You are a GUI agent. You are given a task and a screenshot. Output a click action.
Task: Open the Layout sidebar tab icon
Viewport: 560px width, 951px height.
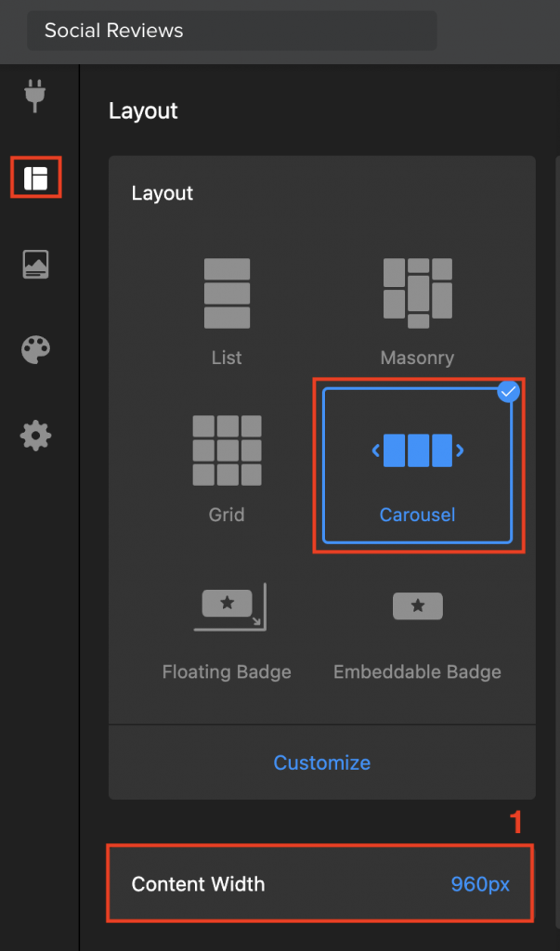click(36, 177)
